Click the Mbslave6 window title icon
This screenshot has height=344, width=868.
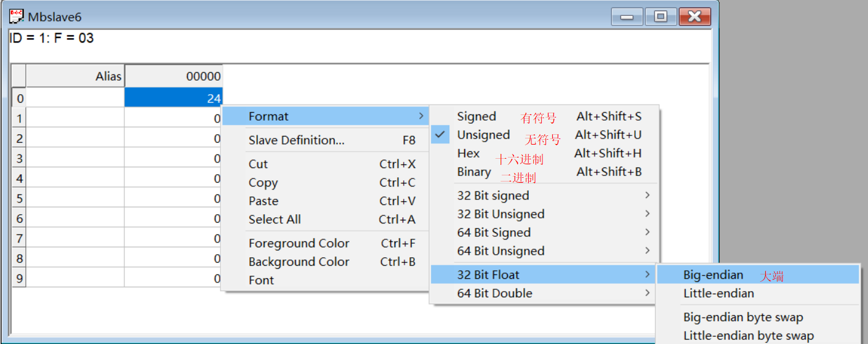click(x=17, y=16)
